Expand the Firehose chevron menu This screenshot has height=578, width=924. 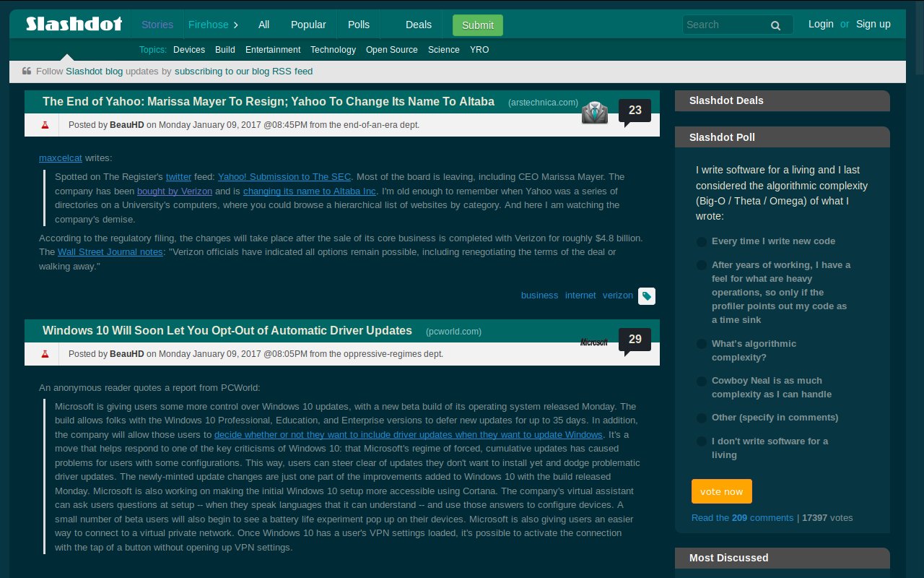tap(235, 25)
